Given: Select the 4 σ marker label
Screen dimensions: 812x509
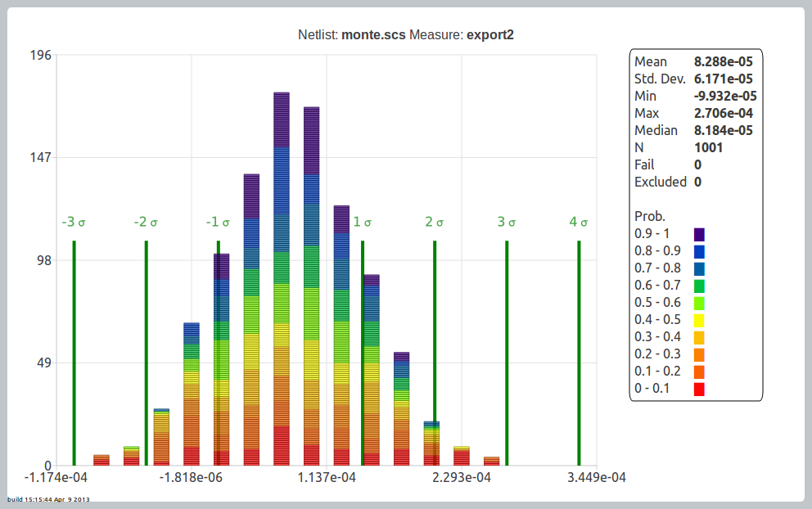Looking at the screenshot, I should [x=579, y=222].
